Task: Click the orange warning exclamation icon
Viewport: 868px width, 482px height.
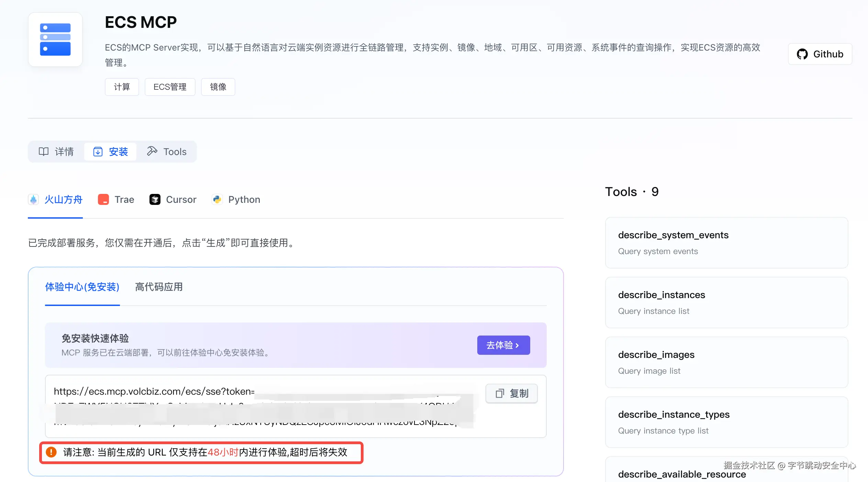Action: [51, 452]
